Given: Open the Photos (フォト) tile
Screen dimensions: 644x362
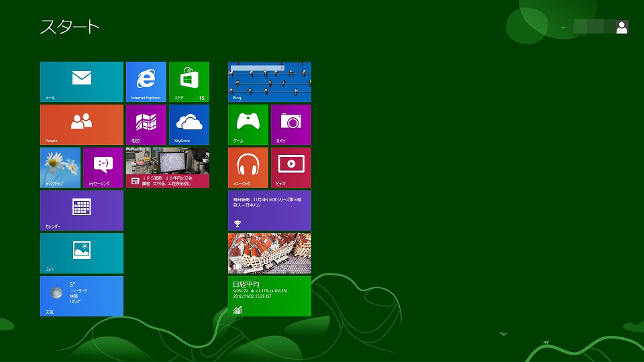Looking at the screenshot, I should click(x=82, y=253).
